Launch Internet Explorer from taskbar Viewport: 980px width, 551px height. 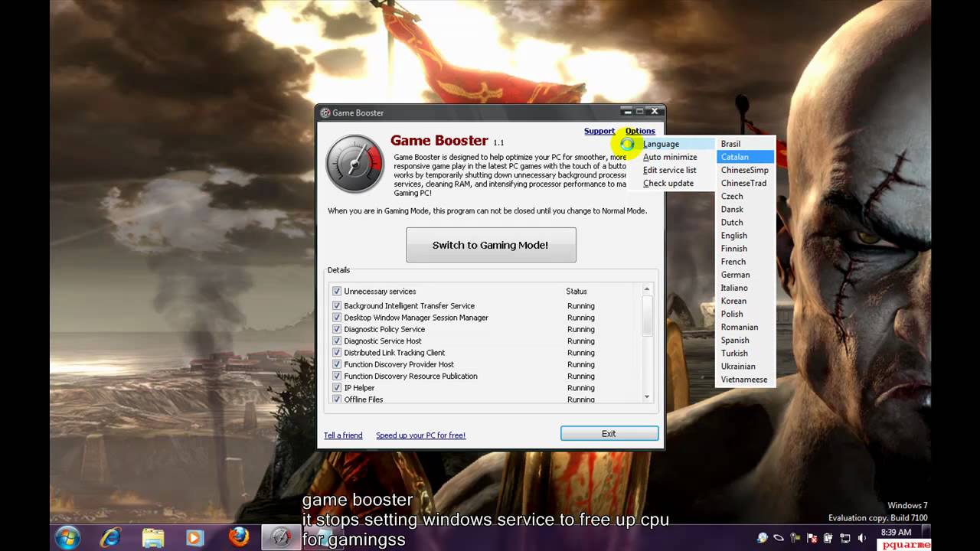111,537
